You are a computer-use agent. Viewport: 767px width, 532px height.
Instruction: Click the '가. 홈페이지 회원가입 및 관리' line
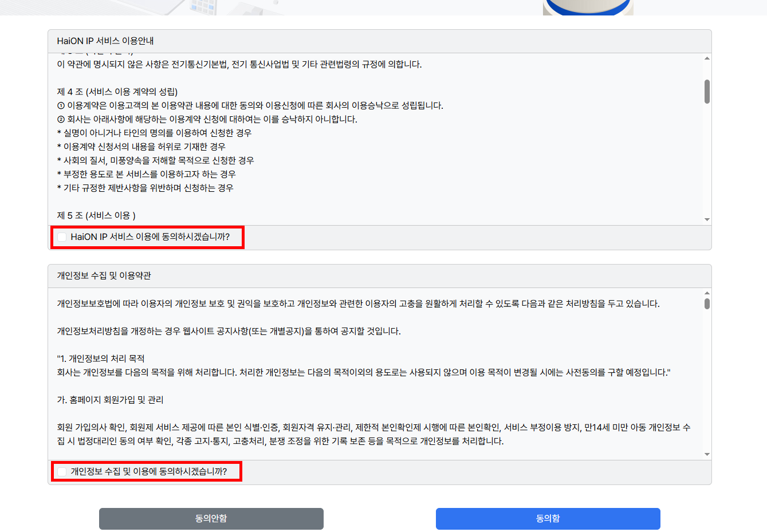110,400
